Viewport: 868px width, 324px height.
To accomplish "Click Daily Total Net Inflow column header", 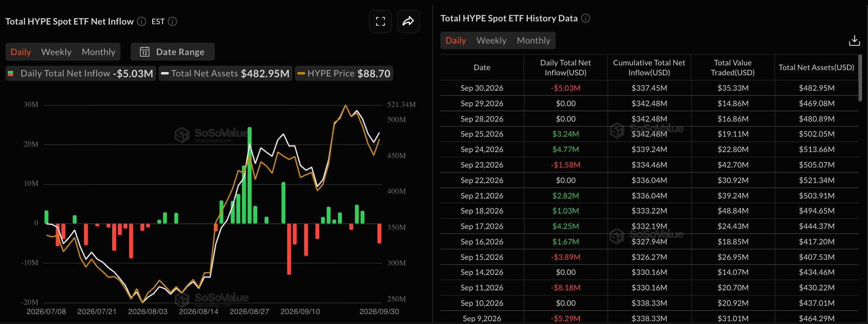I will pos(566,67).
